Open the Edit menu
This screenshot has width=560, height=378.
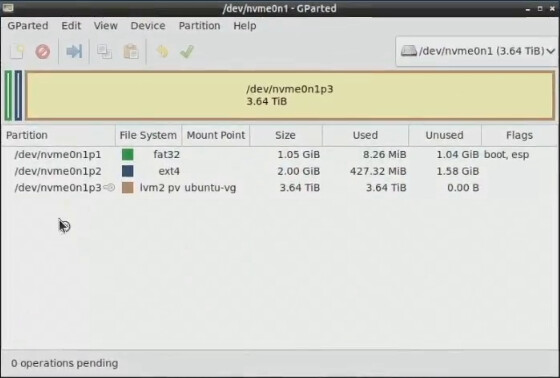(x=71, y=26)
